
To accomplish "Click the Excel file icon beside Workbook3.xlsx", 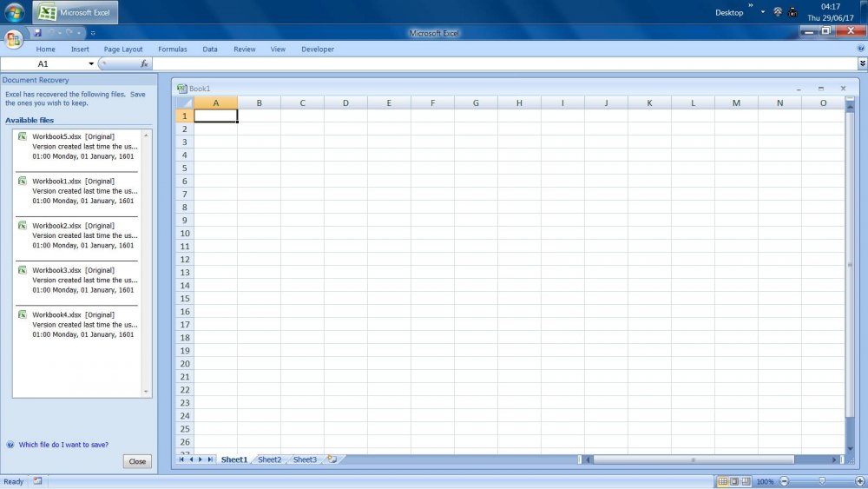I will coord(23,270).
